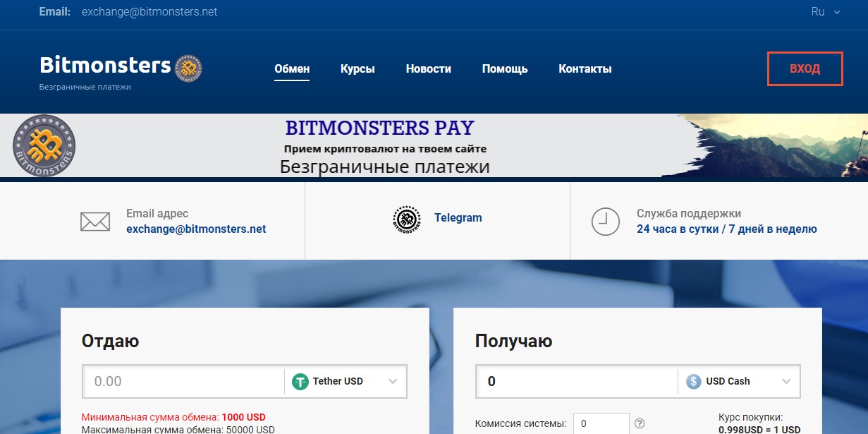Open the Обмен menu tab
Screen dimensions: 868x434
click(292, 69)
